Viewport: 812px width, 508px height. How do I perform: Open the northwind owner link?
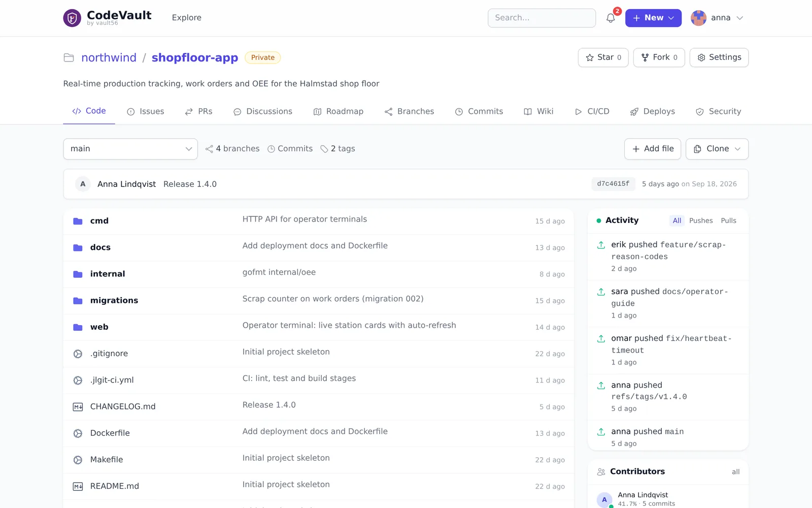click(x=109, y=57)
